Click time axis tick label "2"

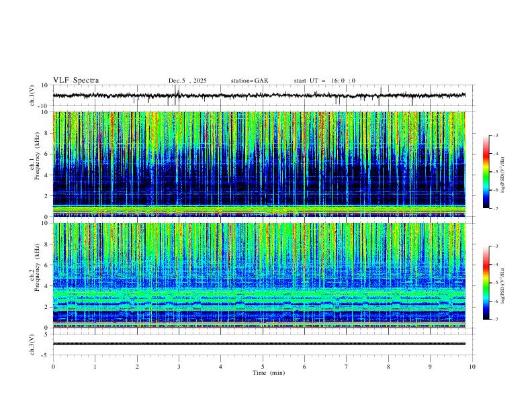[x=137, y=367]
